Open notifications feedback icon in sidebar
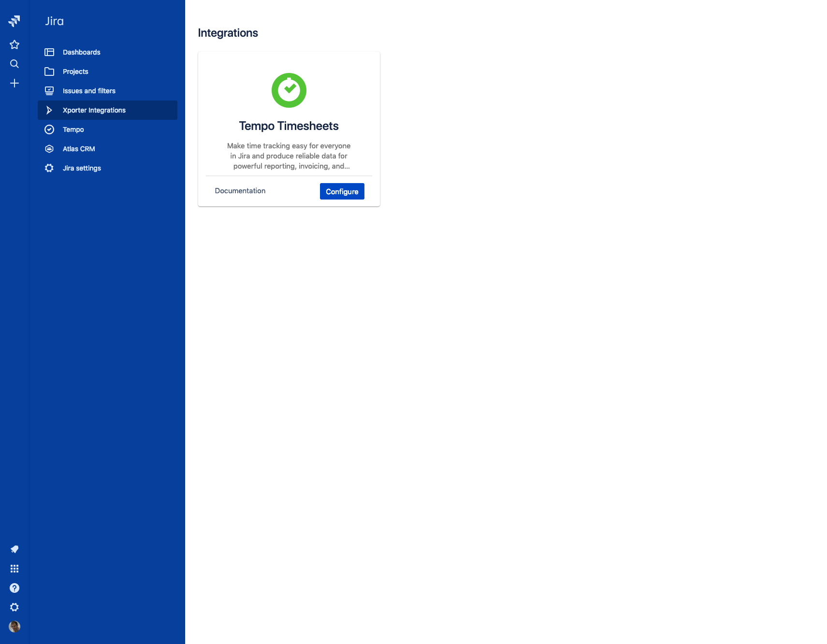The image size is (827, 644). tap(15, 549)
